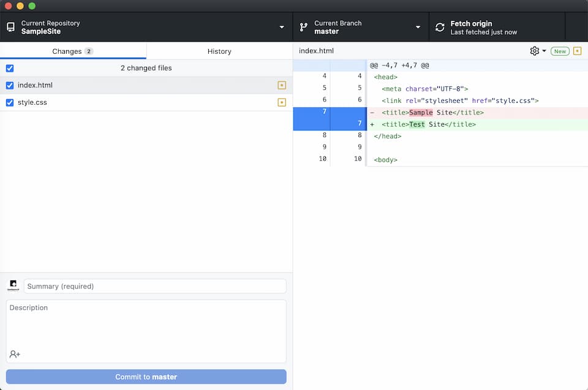Toggle the all changed files checkbox
Image resolution: width=588 pixels, height=390 pixels.
click(x=10, y=68)
